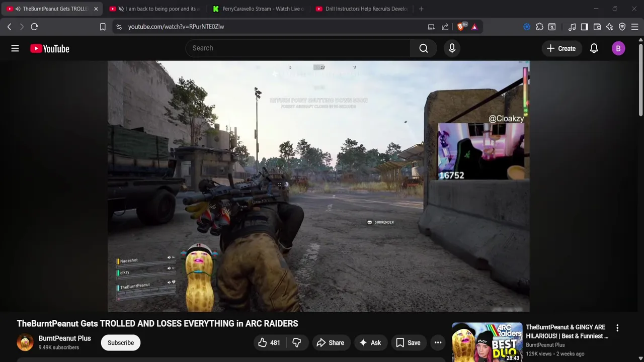Open Gingy best duo video thumbnail

487,342
